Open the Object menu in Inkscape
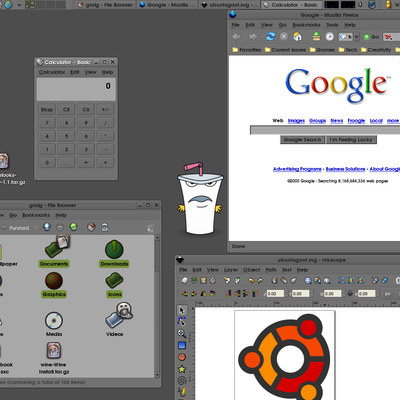The width and height of the screenshot is (400, 400). (x=252, y=270)
